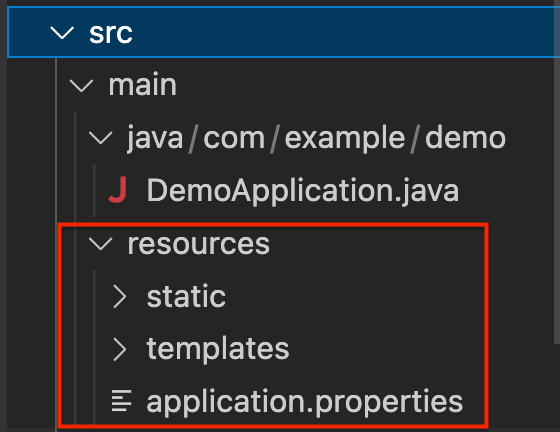
Task: Select the resources folder name
Action: click(x=199, y=244)
